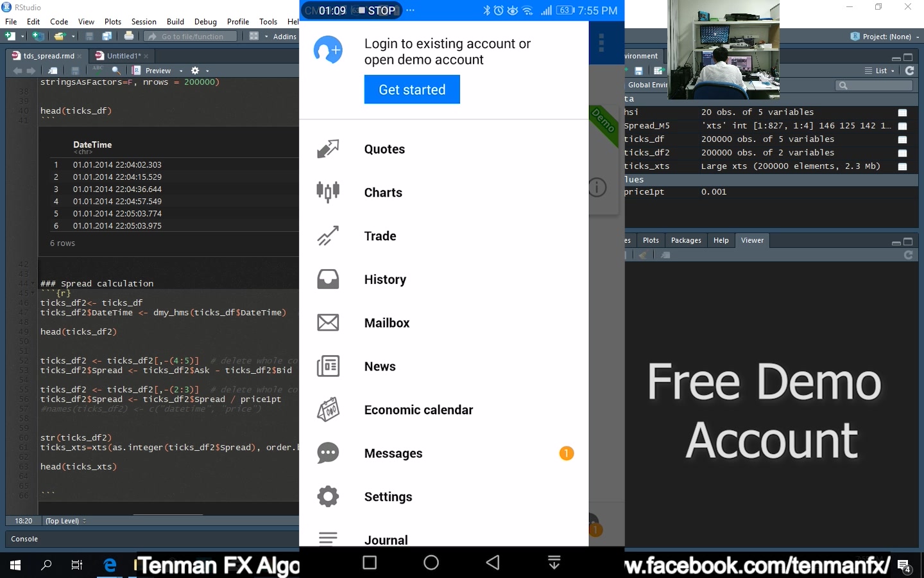Tap the Trade chart-arrow icon
Screen dimensions: 924x578
click(328, 236)
